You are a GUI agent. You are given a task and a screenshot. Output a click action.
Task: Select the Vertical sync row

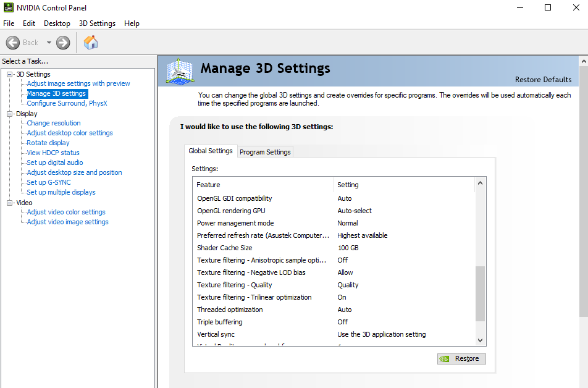tap(334, 334)
